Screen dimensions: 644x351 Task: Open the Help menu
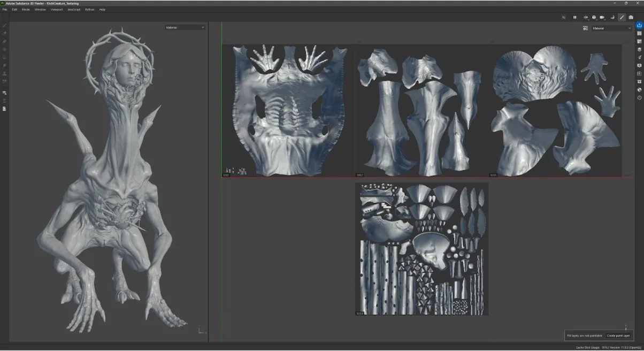[x=102, y=10]
